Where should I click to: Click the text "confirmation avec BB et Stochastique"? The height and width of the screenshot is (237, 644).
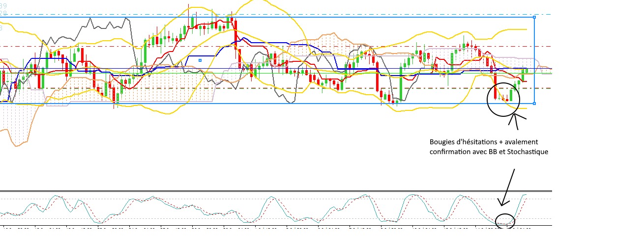(489, 152)
